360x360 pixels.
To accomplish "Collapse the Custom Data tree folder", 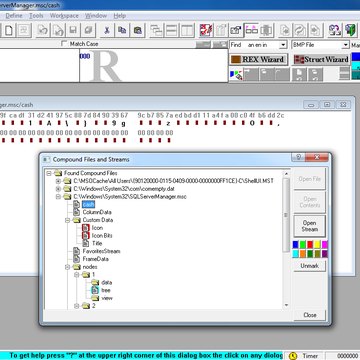I will [x=67, y=220].
